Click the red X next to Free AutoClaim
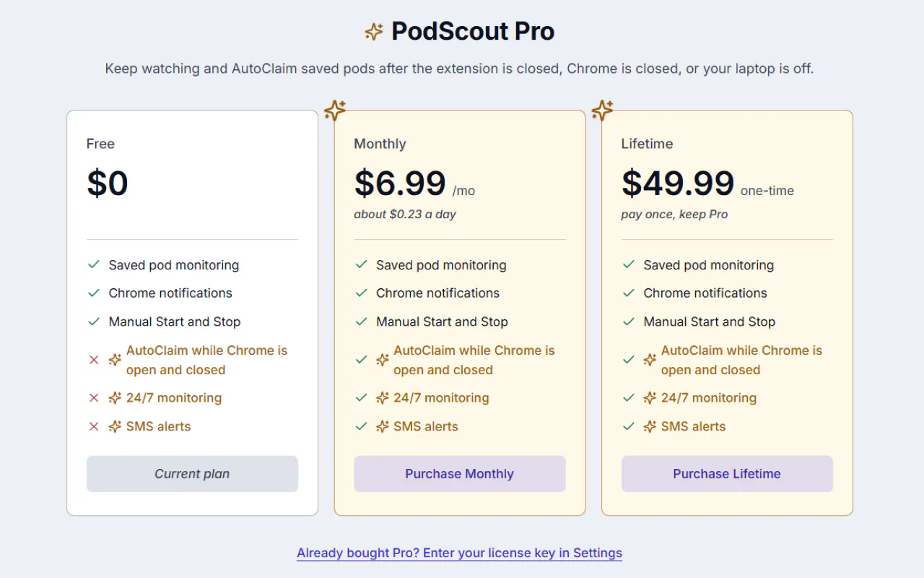The image size is (924, 578). pyautogui.click(x=93, y=360)
